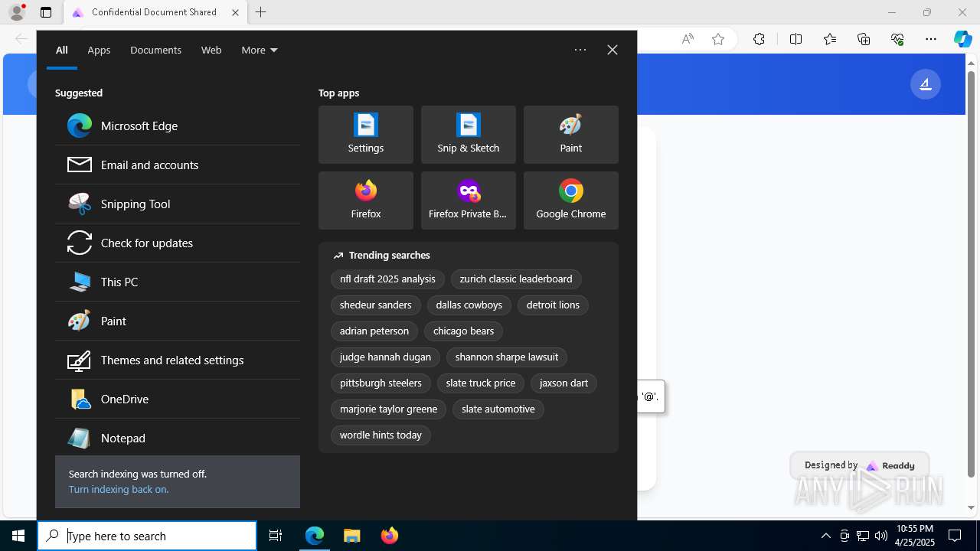Search trending wordle hints today
The image size is (980, 551).
(x=381, y=435)
